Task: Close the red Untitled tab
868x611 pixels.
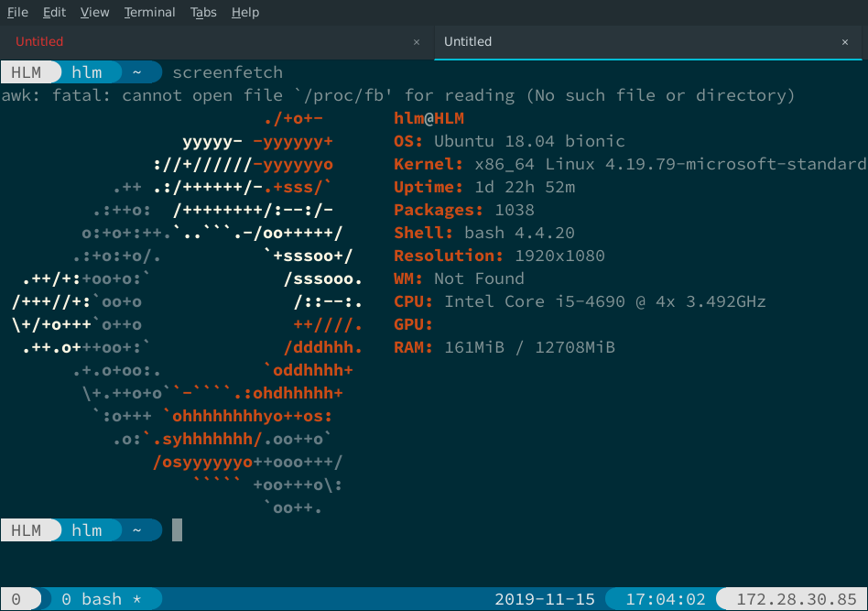Action: [x=417, y=42]
